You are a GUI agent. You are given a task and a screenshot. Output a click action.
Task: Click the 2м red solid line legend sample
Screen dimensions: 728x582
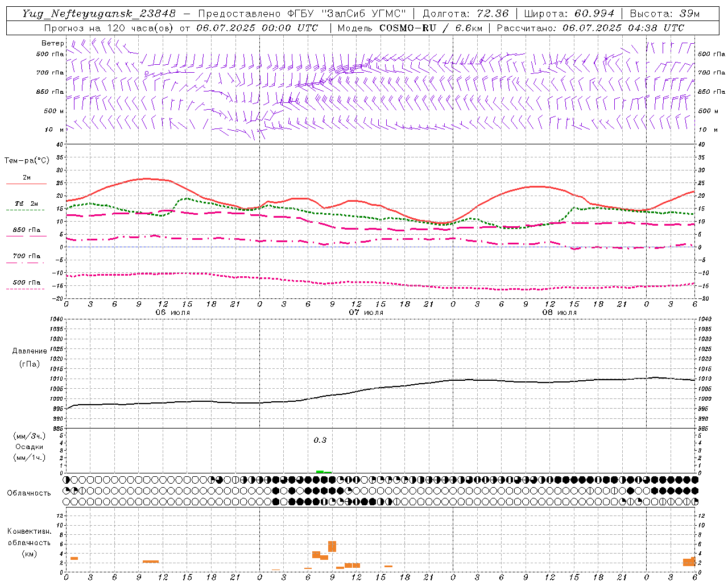click(x=26, y=184)
